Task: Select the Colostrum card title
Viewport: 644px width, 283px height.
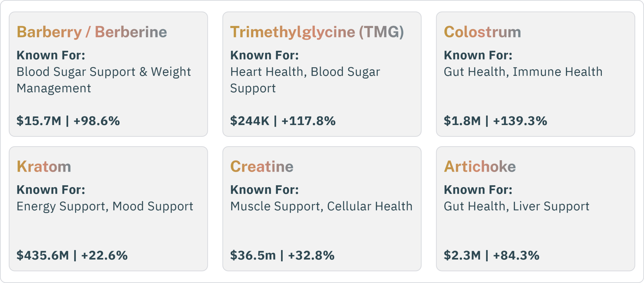Action: tap(482, 32)
